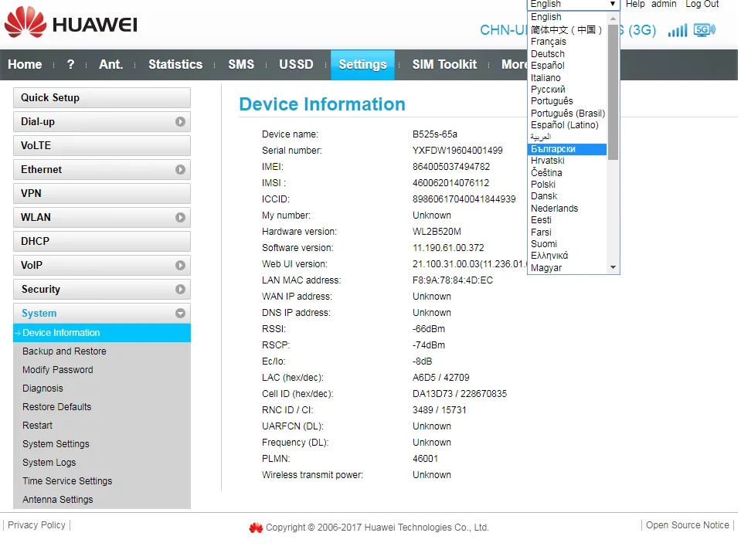Click the language dropdown arrow
The height and width of the screenshot is (560, 741).
(x=613, y=4)
